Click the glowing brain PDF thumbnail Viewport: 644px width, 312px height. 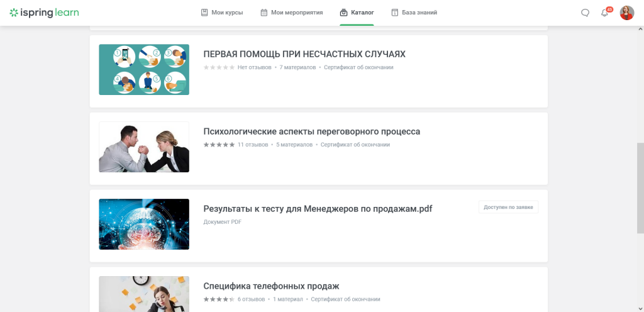(x=144, y=224)
